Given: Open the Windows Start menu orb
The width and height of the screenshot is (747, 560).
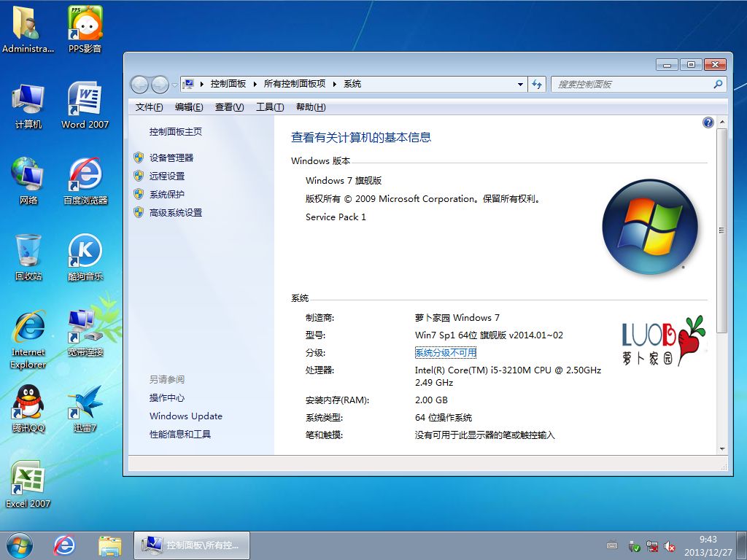Looking at the screenshot, I should [x=20, y=545].
